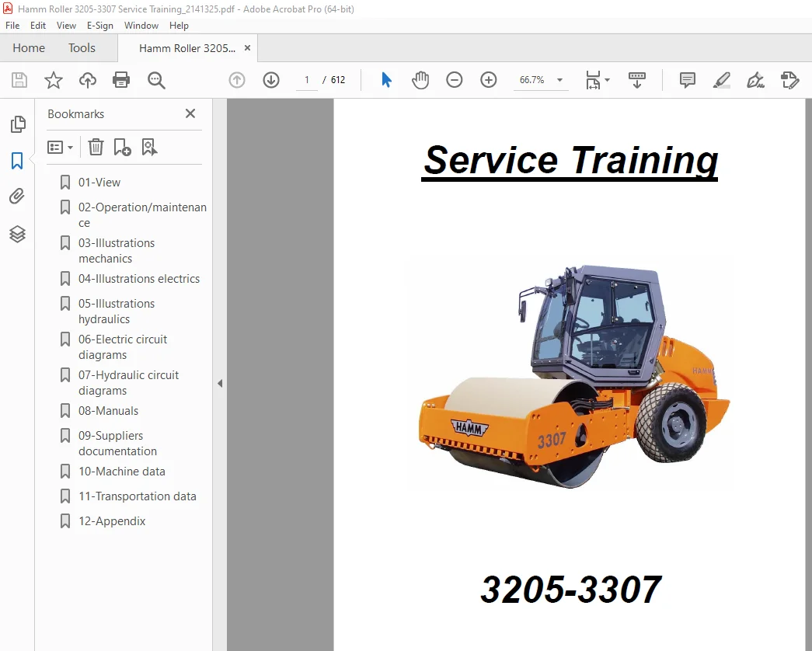Close the Bookmarks panel
The image size is (812, 651).
tap(190, 113)
